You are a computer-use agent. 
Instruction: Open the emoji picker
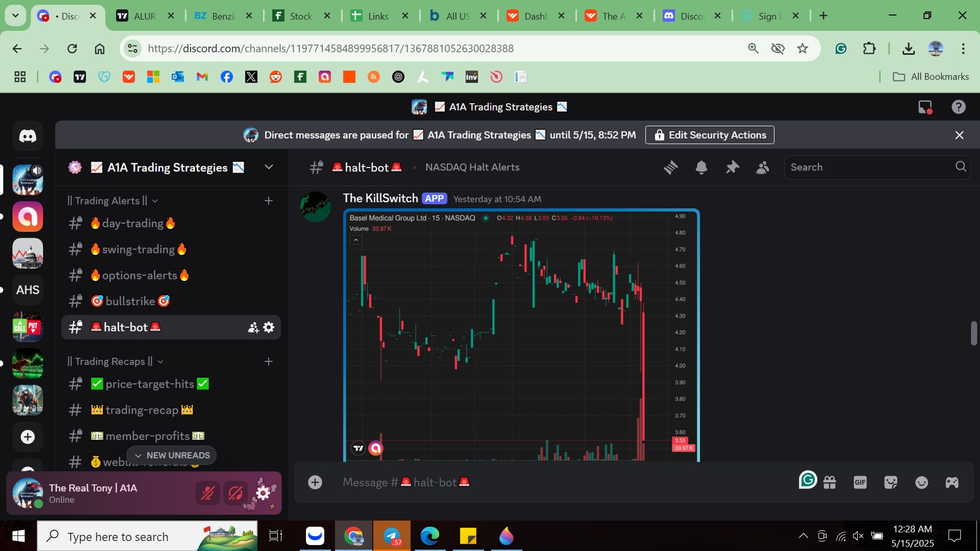point(921,482)
